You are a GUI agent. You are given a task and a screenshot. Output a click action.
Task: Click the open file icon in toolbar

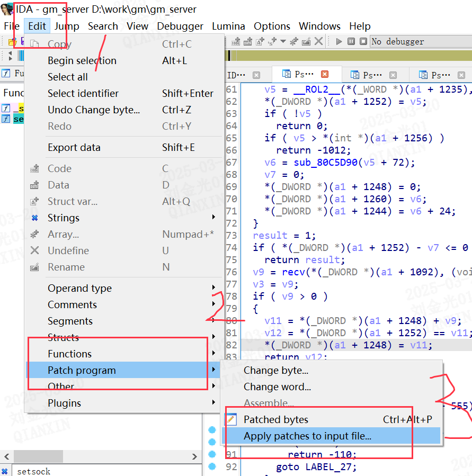pos(13,42)
